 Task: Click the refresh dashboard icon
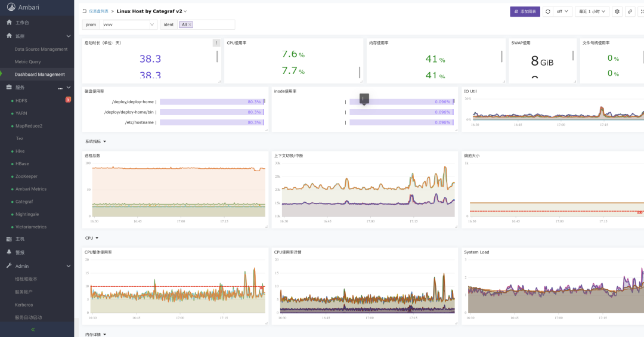[547, 11]
